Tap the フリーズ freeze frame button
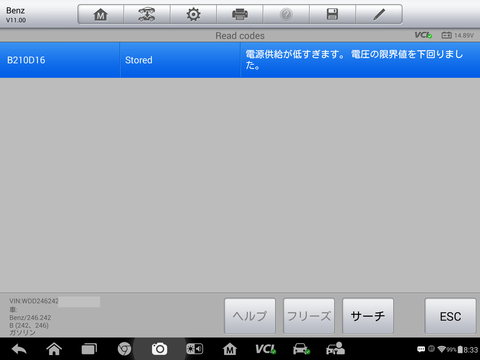Viewport: 480px width, 360px height. (309, 316)
